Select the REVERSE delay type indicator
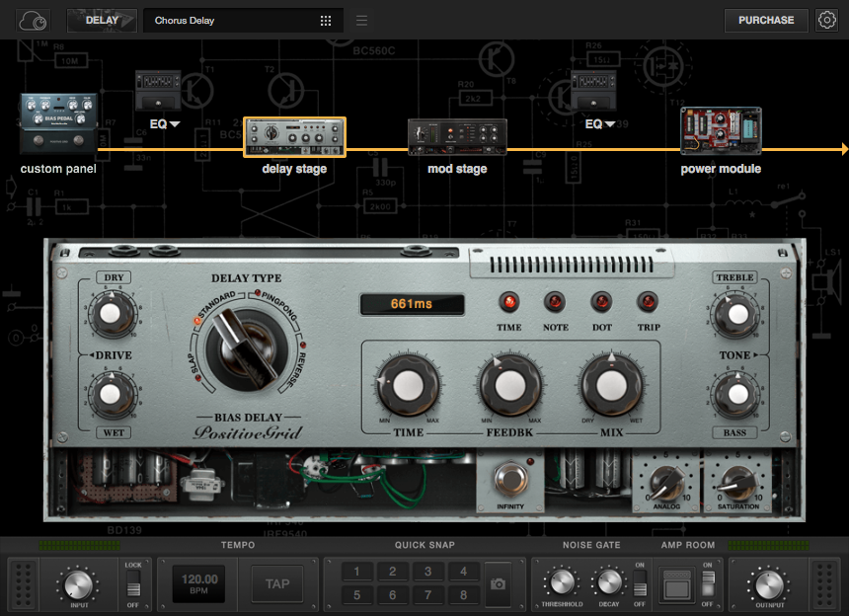 (303, 345)
